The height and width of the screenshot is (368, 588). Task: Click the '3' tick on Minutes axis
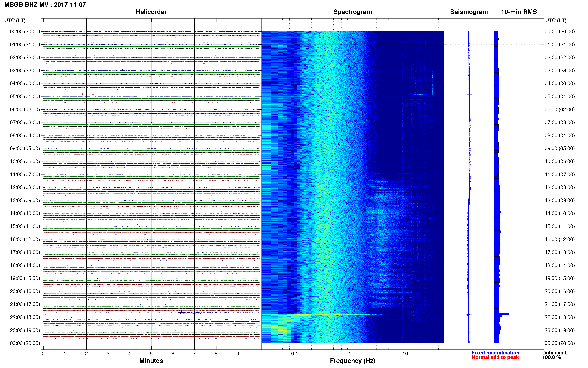pos(108,354)
